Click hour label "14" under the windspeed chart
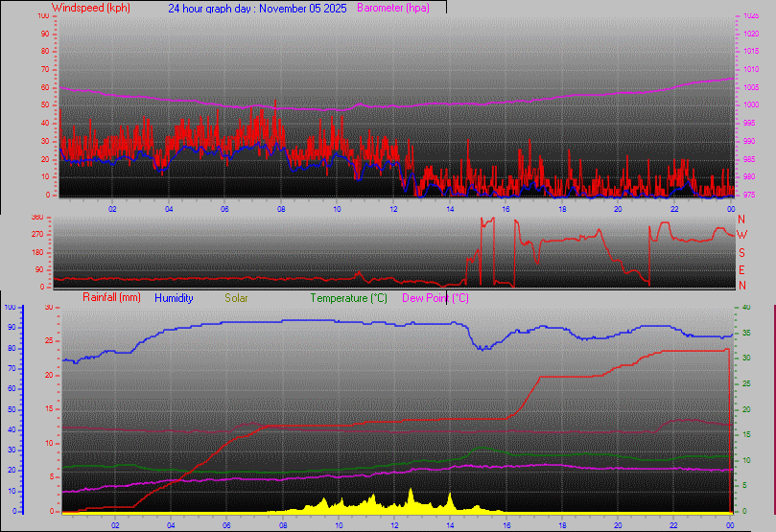Screen dimensions: 776x532 point(450,209)
